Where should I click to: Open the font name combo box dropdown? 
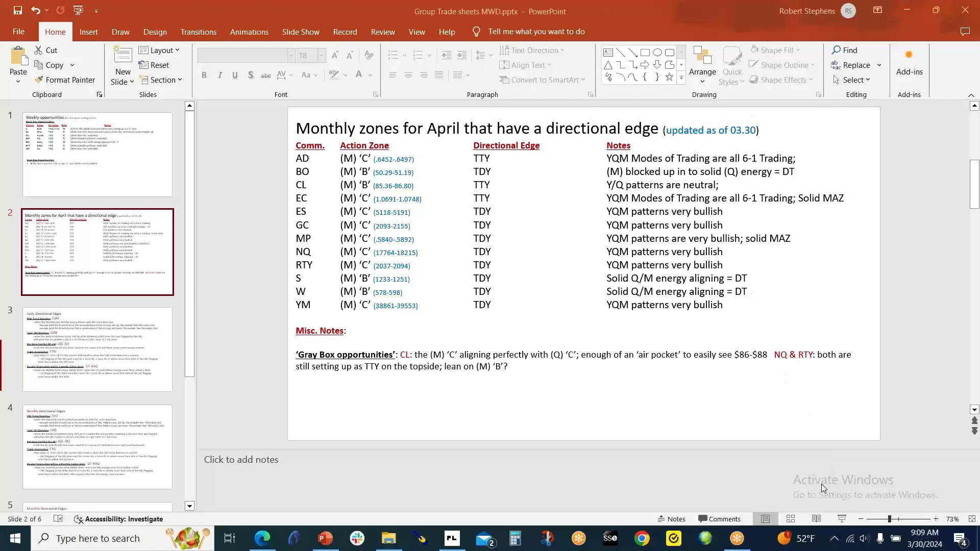pyautogui.click(x=291, y=55)
